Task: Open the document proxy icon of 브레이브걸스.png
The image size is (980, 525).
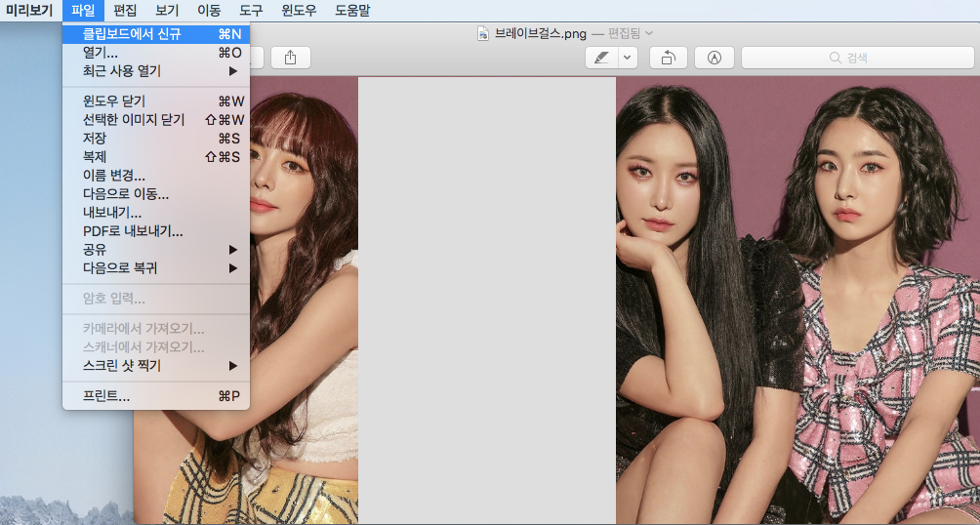Action: pos(483,33)
